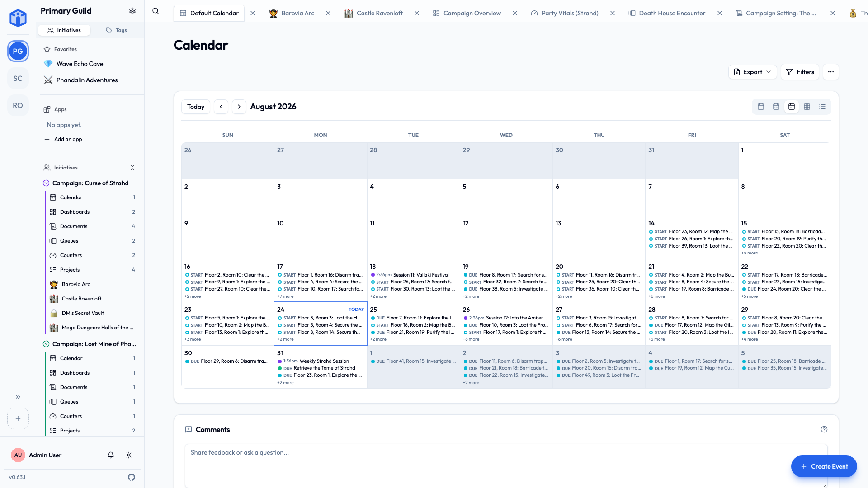
Task: Open the Barovia Arc tab
Action: [x=292, y=13]
